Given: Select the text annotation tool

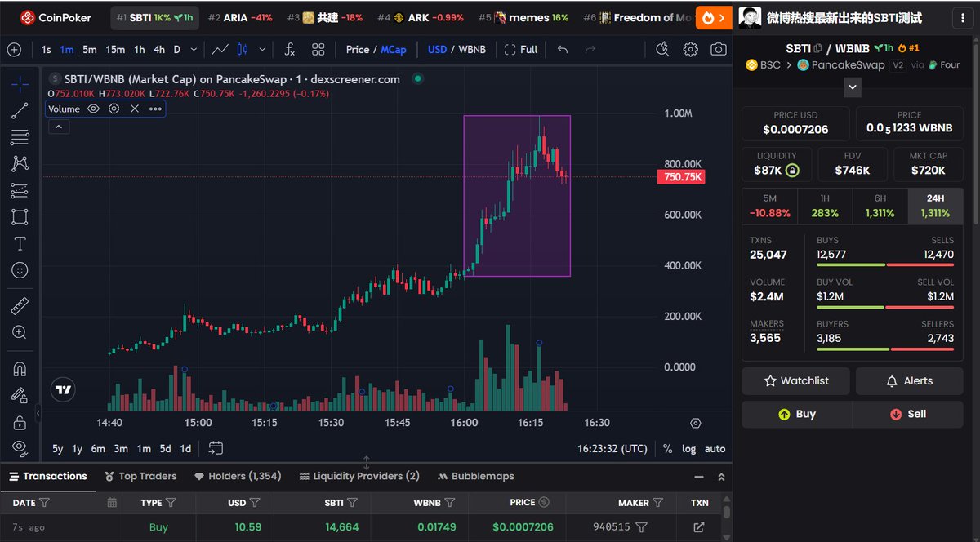Looking at the screenshot, I should pos(20,243).
